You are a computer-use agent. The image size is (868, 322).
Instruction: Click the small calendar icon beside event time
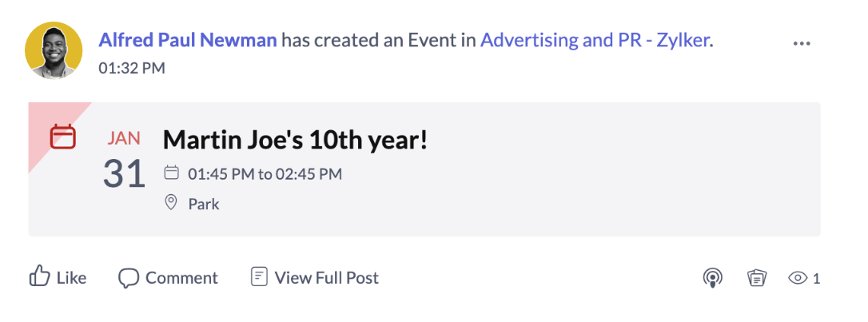point(170,173)
